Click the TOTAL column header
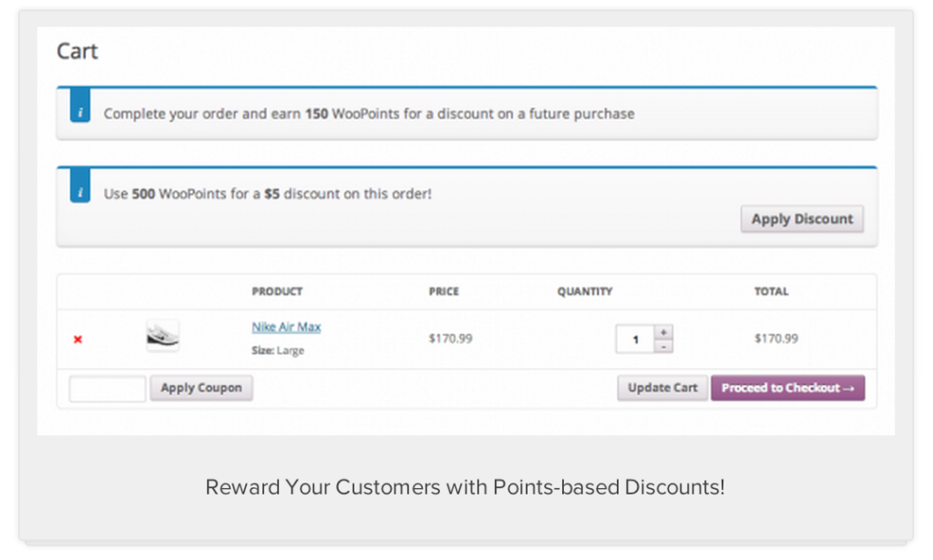The height and width of the screenshot is (560, 933). [771, 291]
